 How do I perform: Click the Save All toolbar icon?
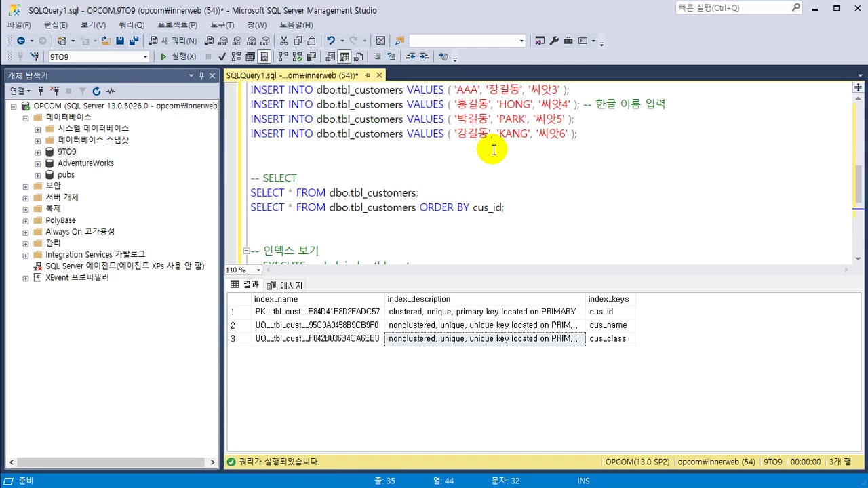coord(134,41)
